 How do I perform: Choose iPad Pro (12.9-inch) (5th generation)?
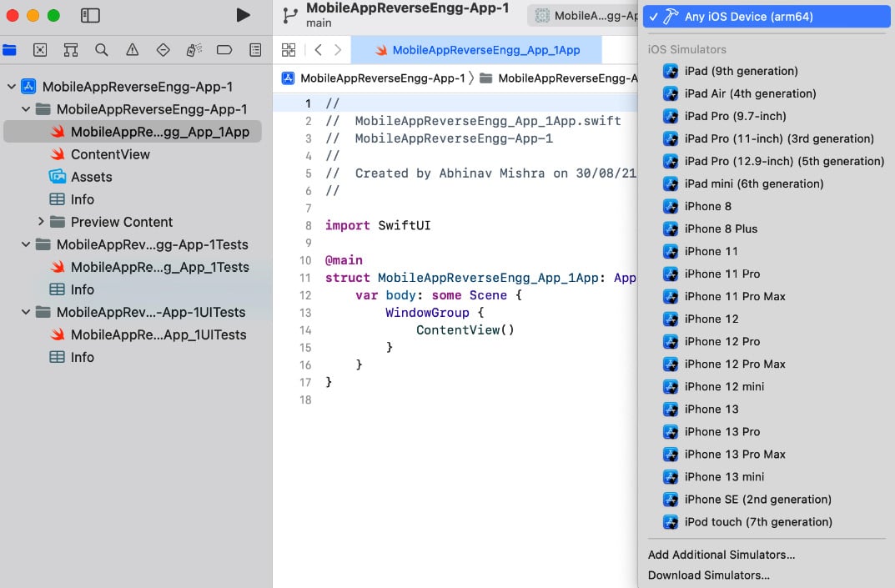tap(767, 161)
